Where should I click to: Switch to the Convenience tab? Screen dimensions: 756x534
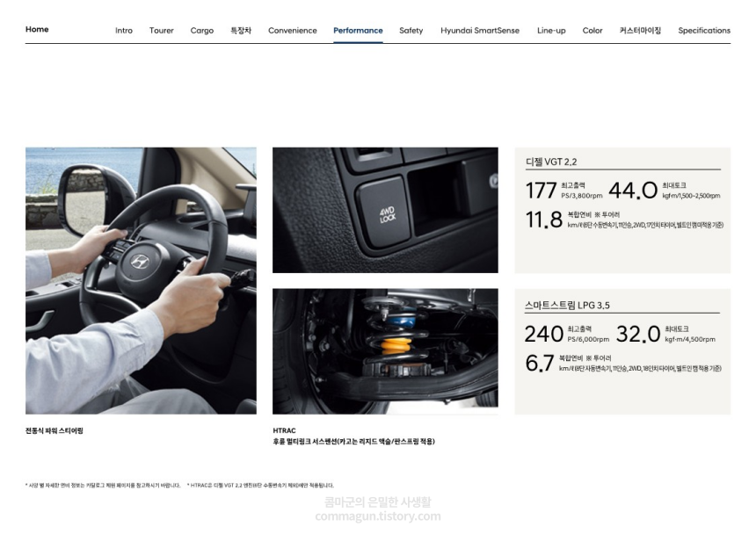293,31
